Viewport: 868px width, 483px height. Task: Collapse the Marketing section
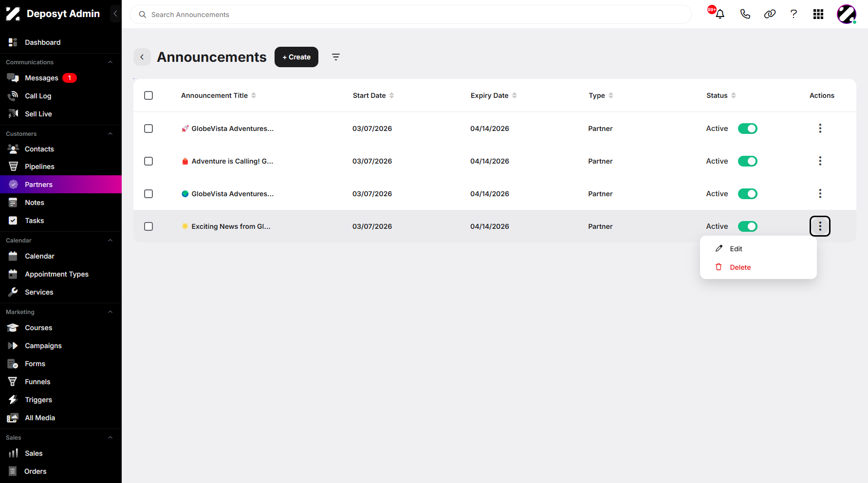pyautogui.click(x=110, y=312)
